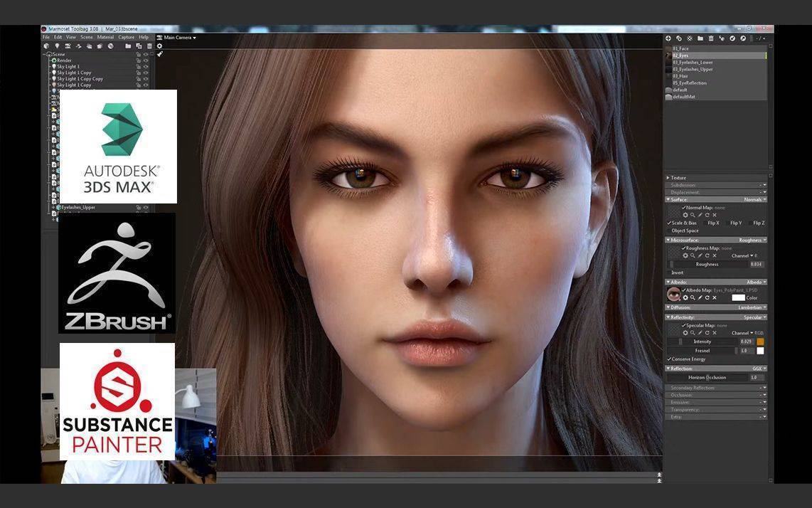This screenshot has width=812, height=508.
Task: Click the pencil edit icon under Specular Map
Action: pos(700,332)
